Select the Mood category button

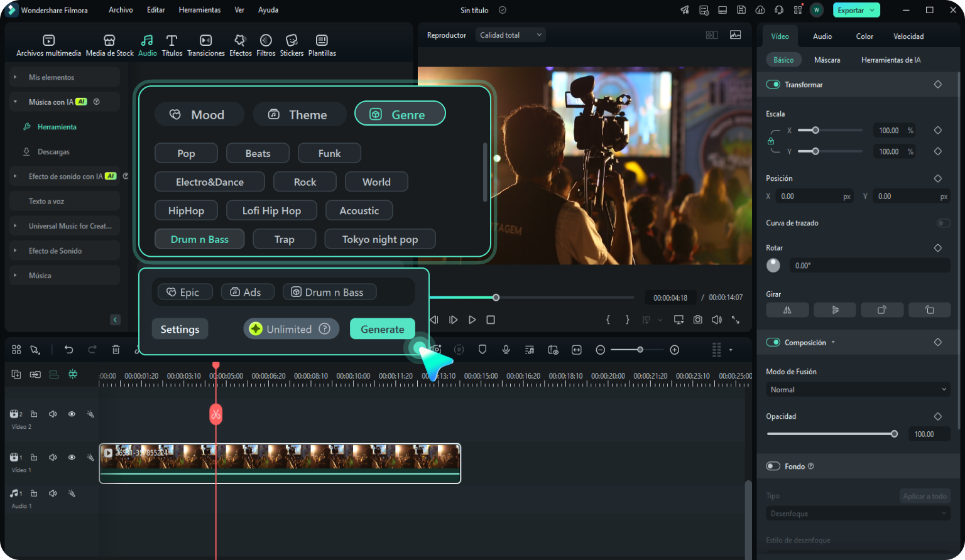pos(199,114)
